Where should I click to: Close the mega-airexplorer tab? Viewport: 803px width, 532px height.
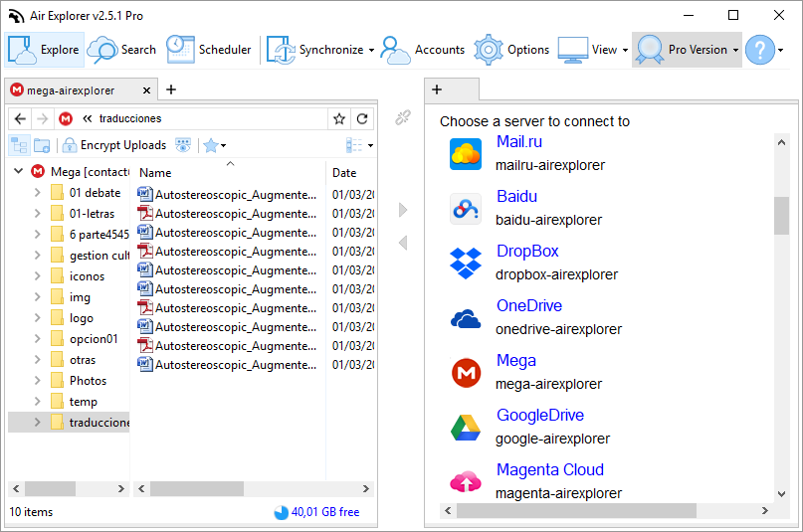tap(146, 90)
